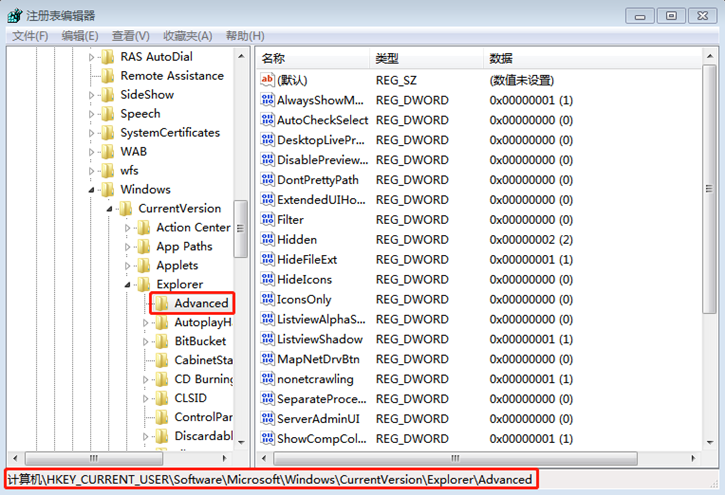Expand the SideShow key
This screenshot has width=725, height=495.
click(x=91, y=95)
